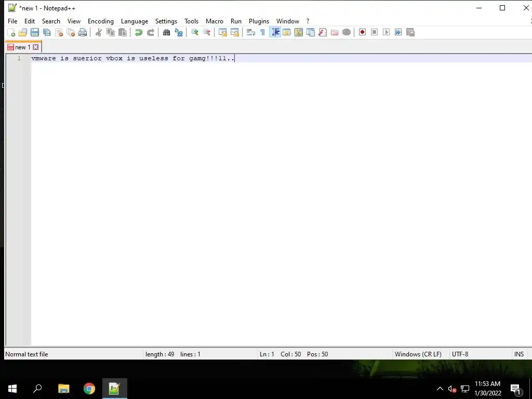Click the Stop Recording macro icon

(x=374, y=32)
